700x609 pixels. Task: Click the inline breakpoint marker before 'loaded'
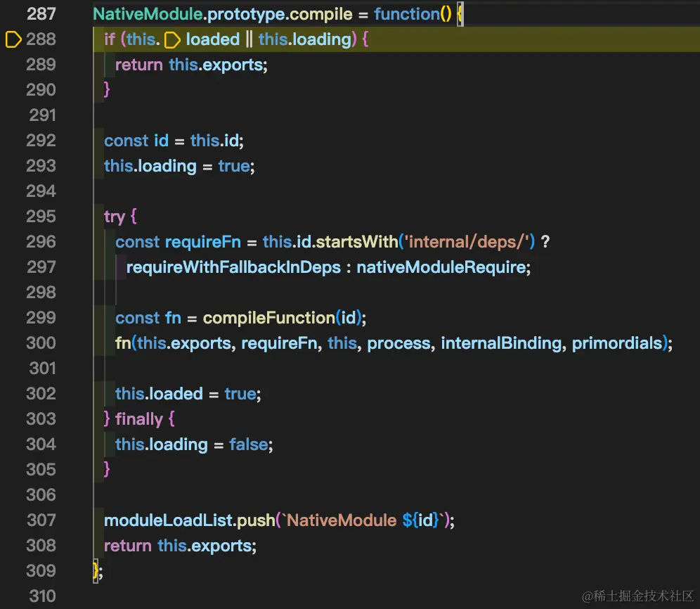point(172,40)
